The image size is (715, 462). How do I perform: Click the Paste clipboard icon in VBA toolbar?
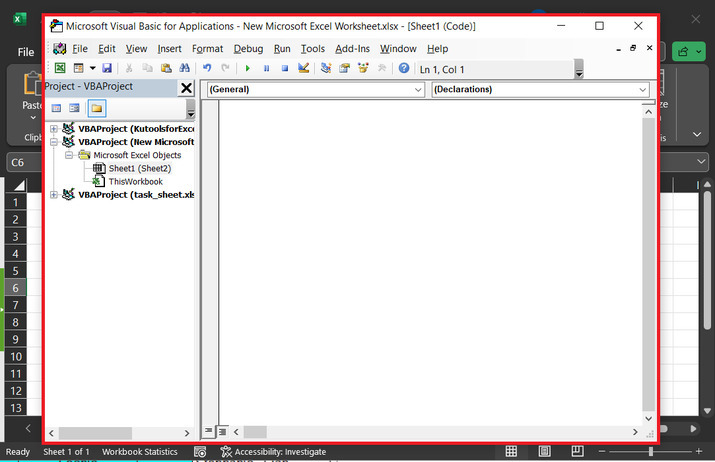[x=166, y=68]
